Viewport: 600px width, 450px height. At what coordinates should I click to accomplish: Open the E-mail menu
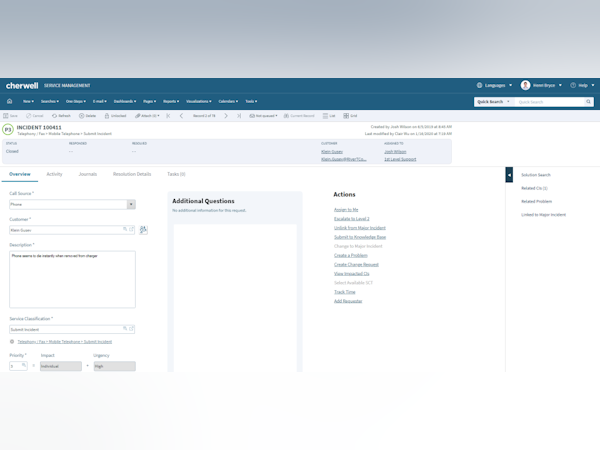(99, 101)
